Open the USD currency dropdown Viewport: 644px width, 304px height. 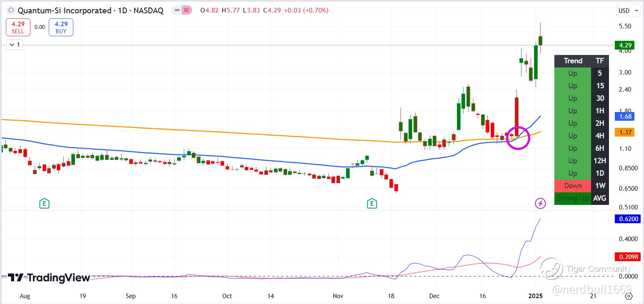628,11
